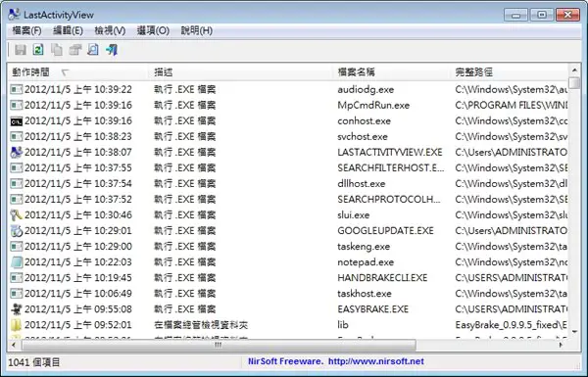
Task: Click the horizontal scrollbar thumb
Action: point(219,345)
